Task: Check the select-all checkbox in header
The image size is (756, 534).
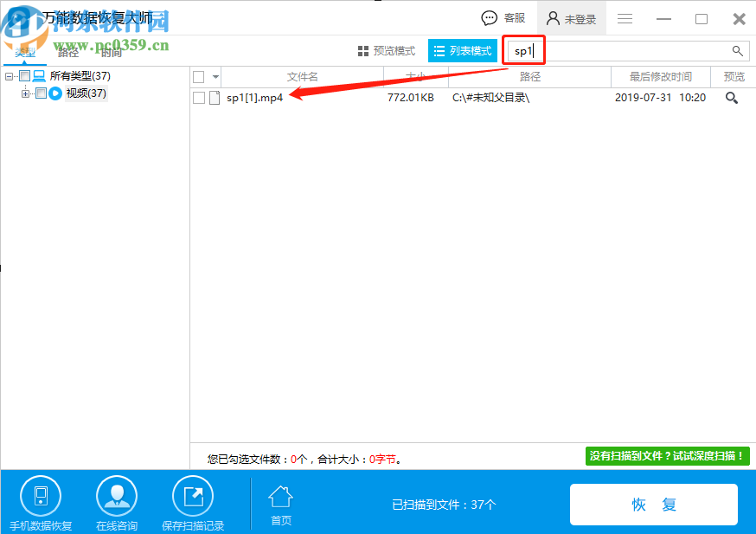Action: [x=199, y=76]
